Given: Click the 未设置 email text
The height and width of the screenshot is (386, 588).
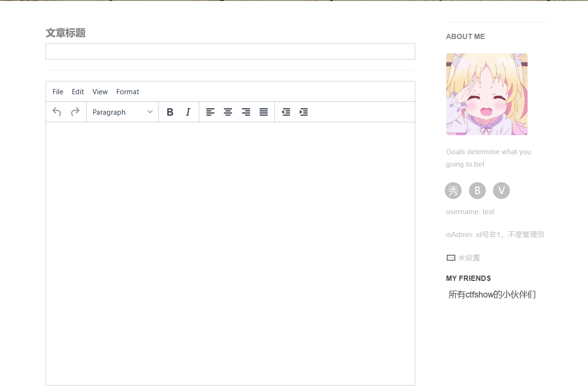Looking at the screenshot, I should (x=469, y=258).
